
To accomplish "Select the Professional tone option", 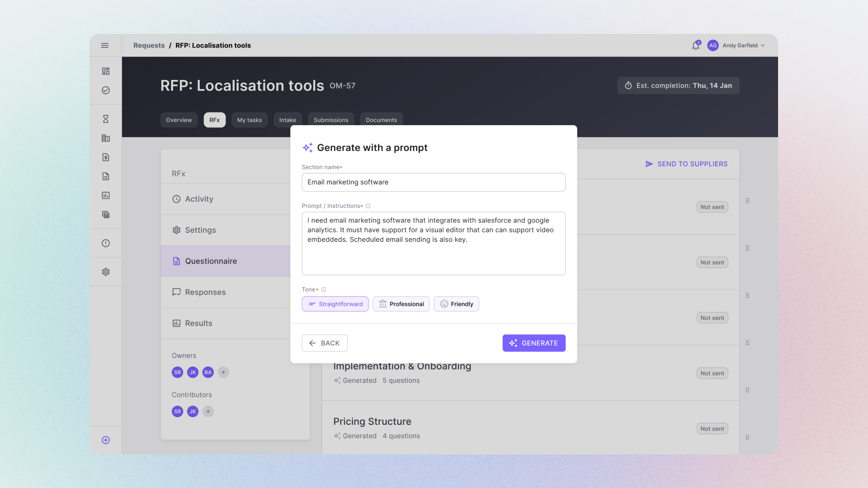I will 401,304.
